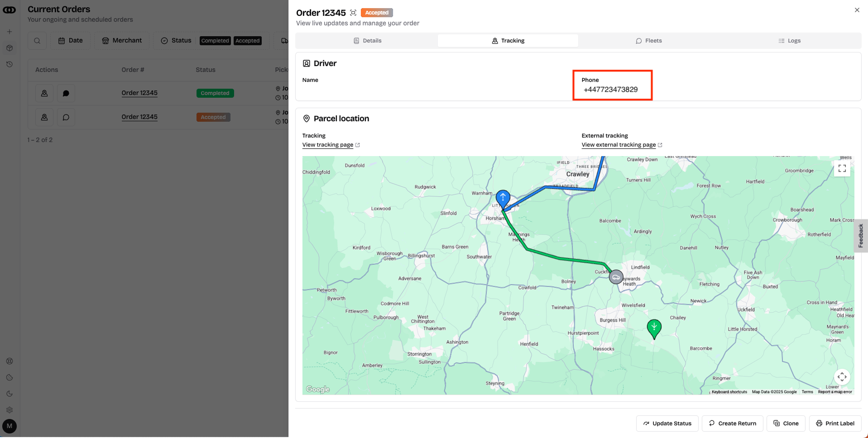Switch to the Details tab
Screen dimensions: 868x438
click(x=367, y=41)
